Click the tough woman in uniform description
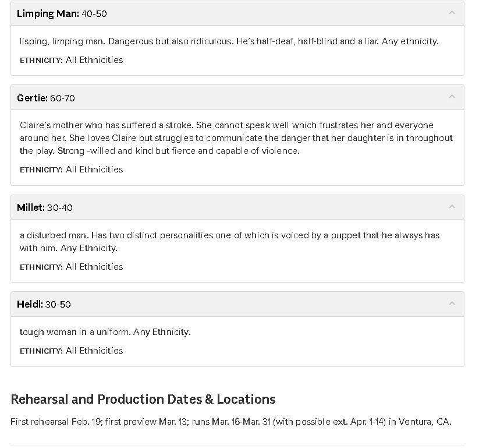This screenshot has width=479, height=448. tap(105, 332)
